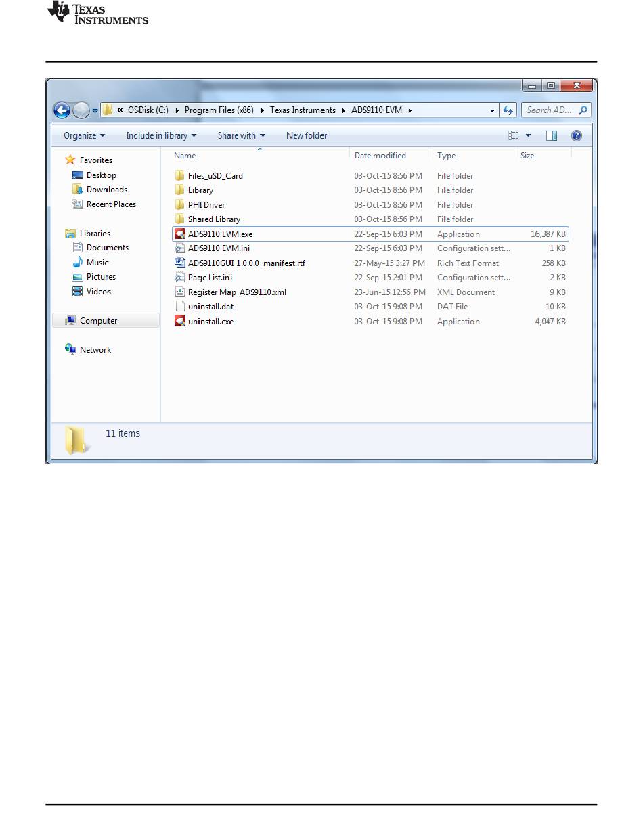Expand the arrow after OSDisk (C:) breadcrumb
Image resolution: width=643 pixels, height=840 pixels.
[x=177, y=110]
